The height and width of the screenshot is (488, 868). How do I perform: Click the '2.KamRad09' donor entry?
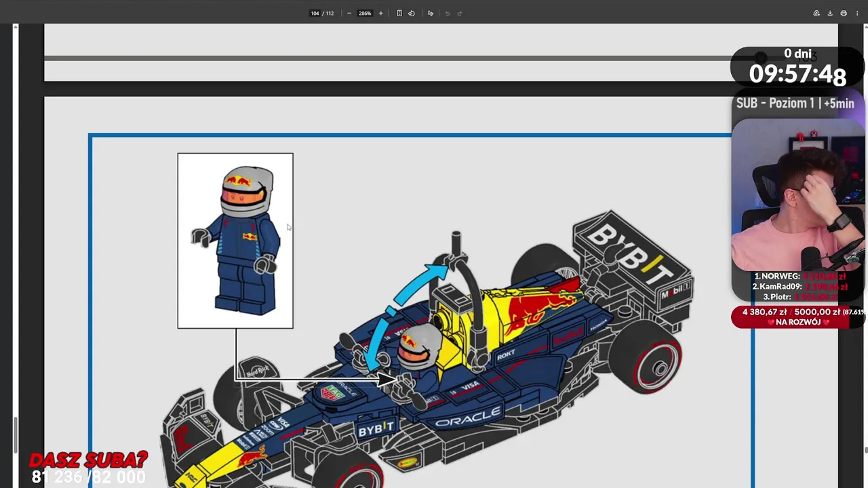(800, 287)
